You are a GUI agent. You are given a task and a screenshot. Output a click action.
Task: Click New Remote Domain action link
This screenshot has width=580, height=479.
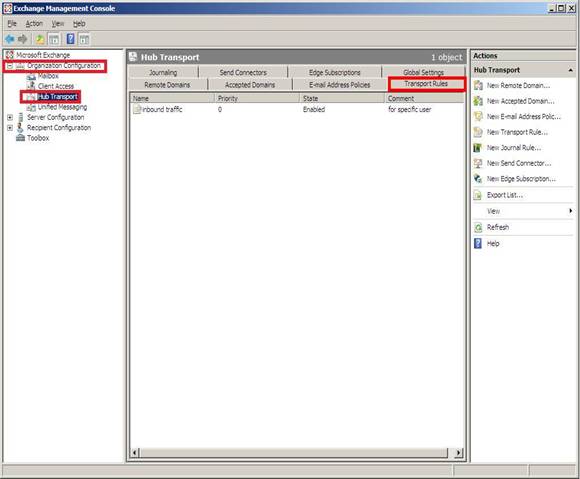click(518, 85)
